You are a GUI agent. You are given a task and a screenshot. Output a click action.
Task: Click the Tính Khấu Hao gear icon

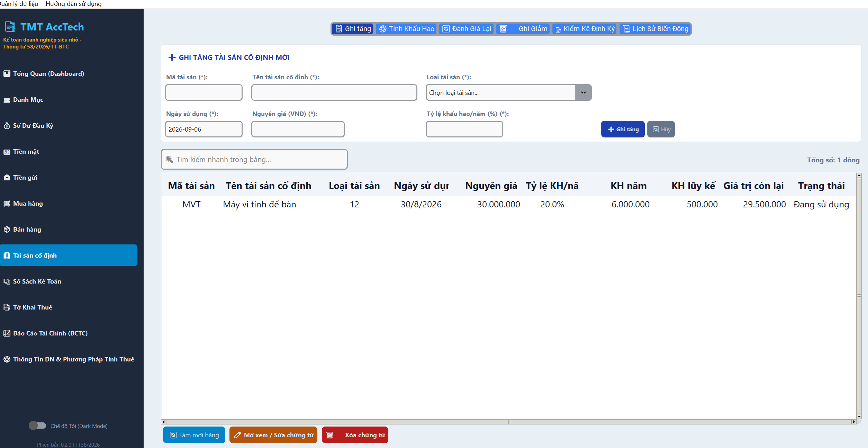[382, 29]
